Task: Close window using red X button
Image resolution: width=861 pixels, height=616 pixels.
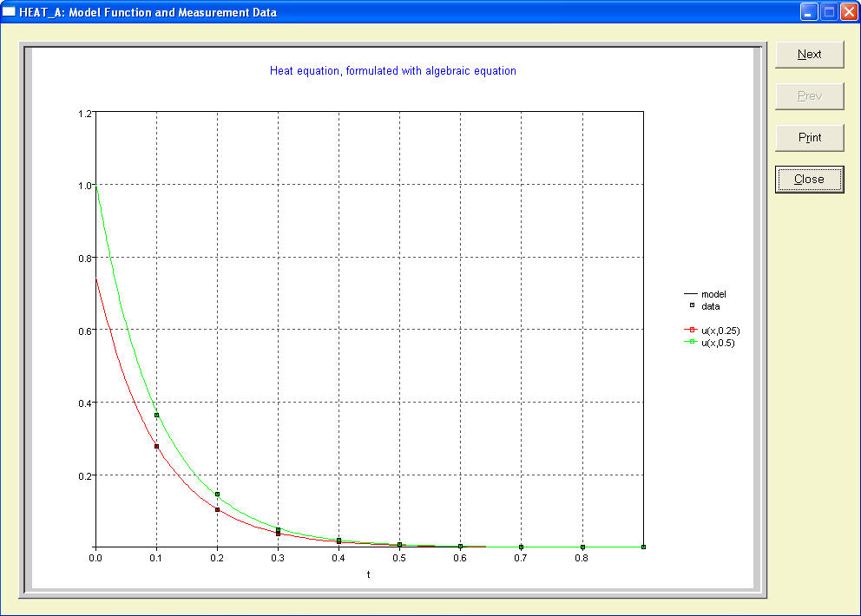Action: 849,12
